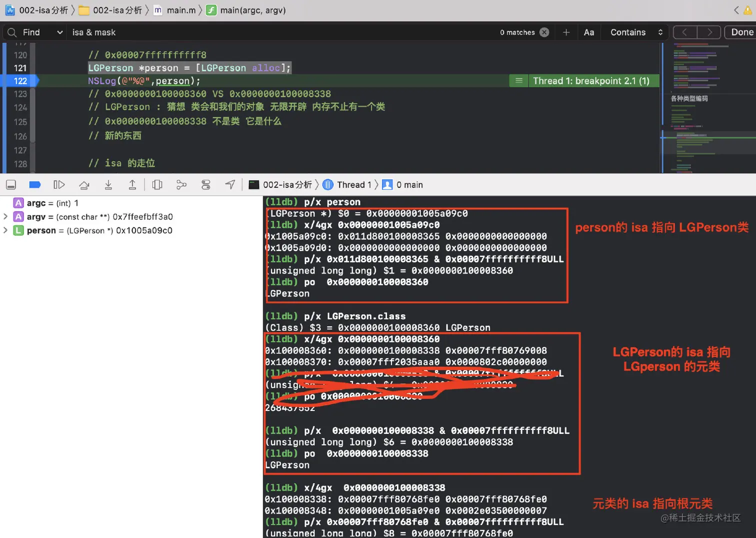Open the Contains match type dropdown
Viewport: 756px width, 538px height.
point(636,32)
